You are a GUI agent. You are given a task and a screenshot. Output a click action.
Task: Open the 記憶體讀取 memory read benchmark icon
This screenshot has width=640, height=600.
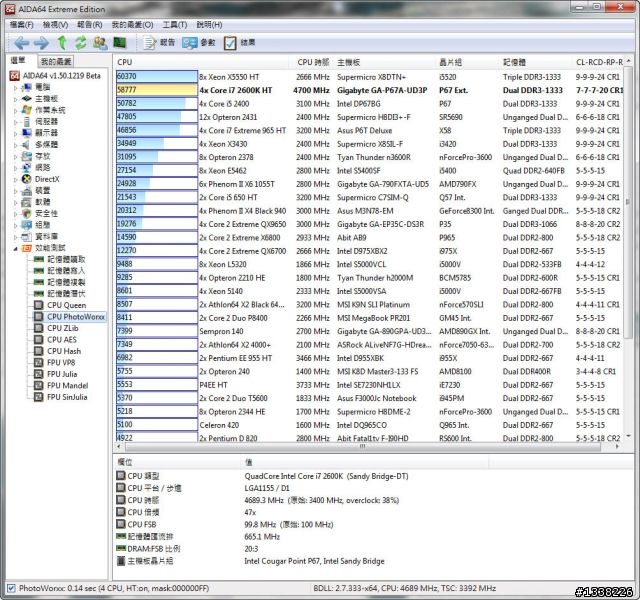[x=39, y=259]
